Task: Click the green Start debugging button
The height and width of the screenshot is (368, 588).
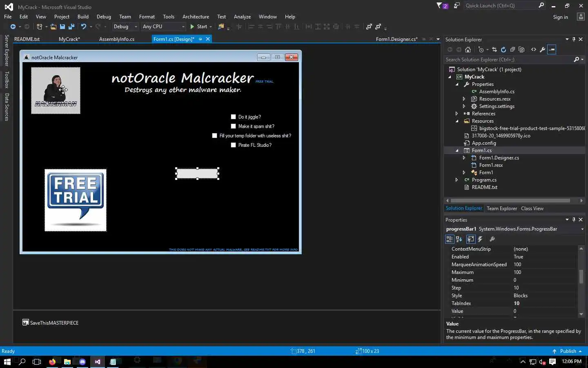Action: [199, 27]
